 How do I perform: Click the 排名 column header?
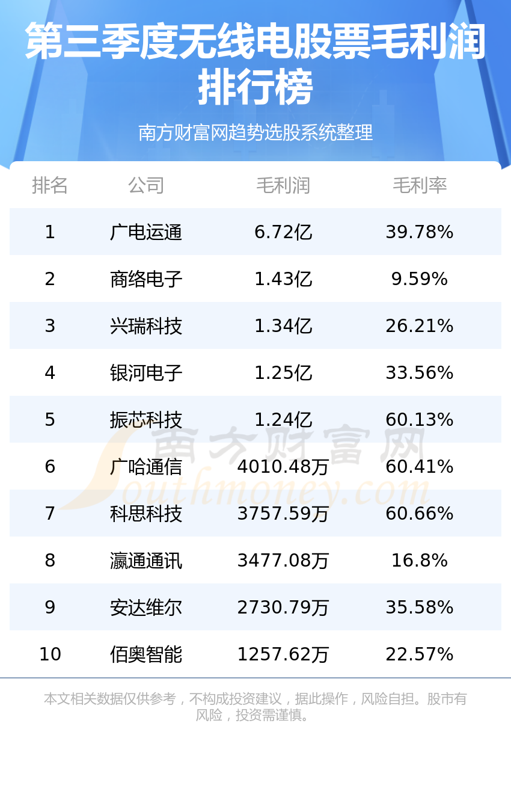pos(50,185)
